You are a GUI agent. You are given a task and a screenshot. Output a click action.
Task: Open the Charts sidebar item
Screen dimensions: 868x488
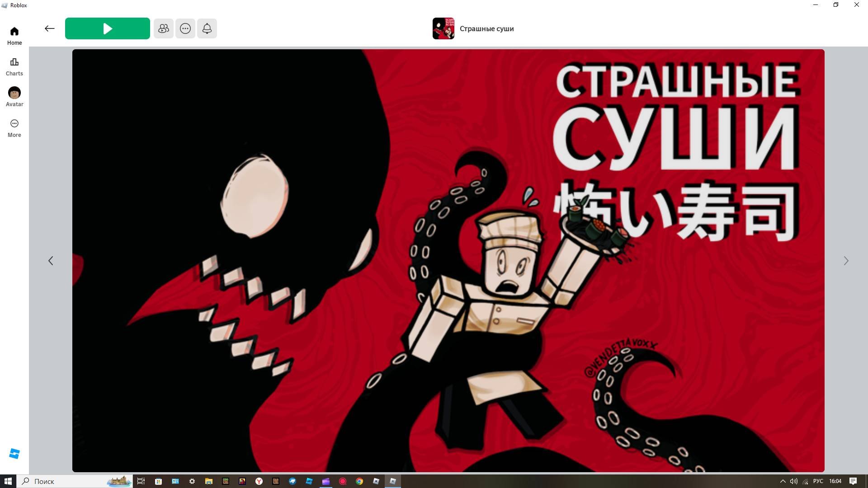pyautogui.click(x=14, y=66)
